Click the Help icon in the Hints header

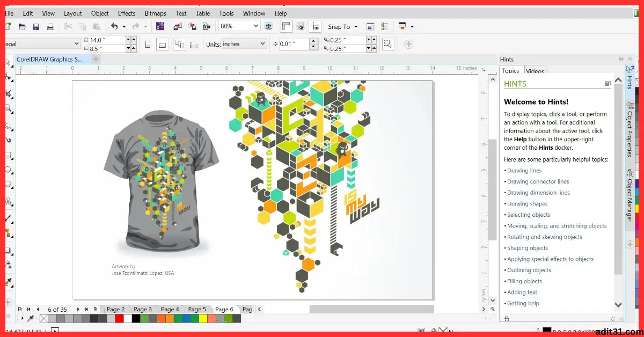coord(608,84)
